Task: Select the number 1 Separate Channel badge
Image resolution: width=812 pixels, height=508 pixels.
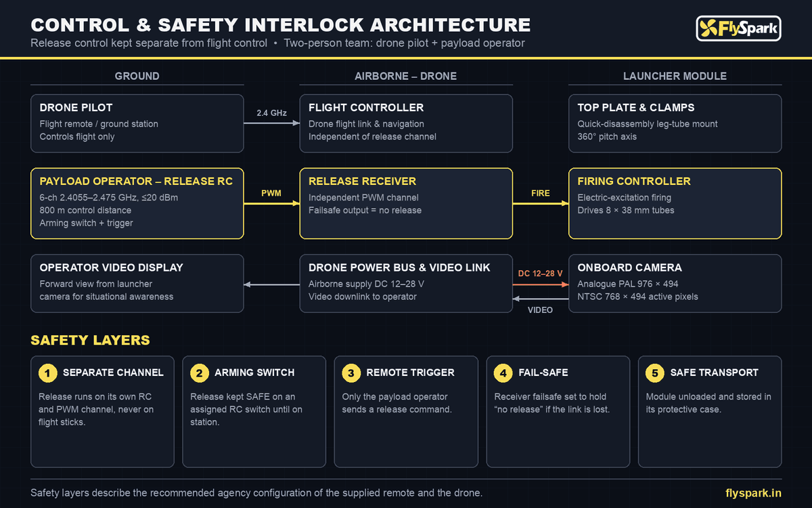Action: 47,373
